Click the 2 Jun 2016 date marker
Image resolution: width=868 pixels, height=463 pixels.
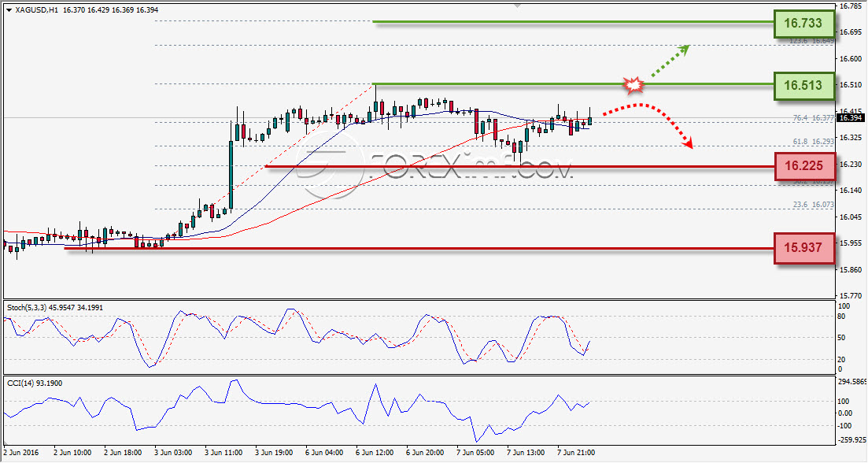[x=21, y=453]
